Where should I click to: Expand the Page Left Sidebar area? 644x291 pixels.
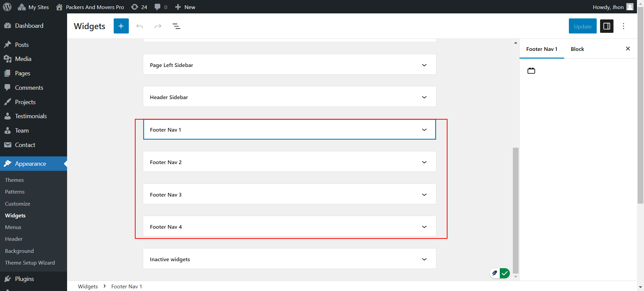coord(424,65)
